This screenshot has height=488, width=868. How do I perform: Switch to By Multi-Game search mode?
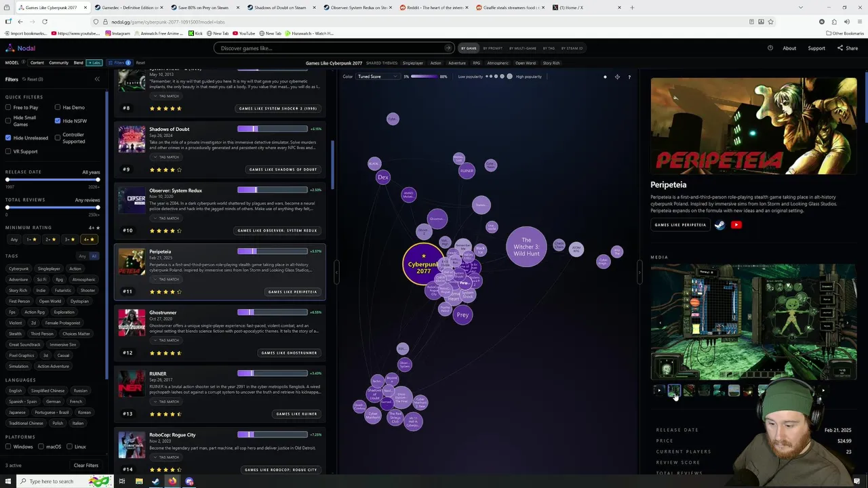click(523, 48)
